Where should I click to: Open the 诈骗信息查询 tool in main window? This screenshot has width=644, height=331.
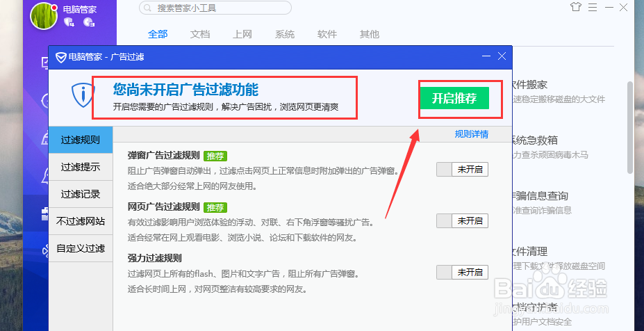[539, 195]
